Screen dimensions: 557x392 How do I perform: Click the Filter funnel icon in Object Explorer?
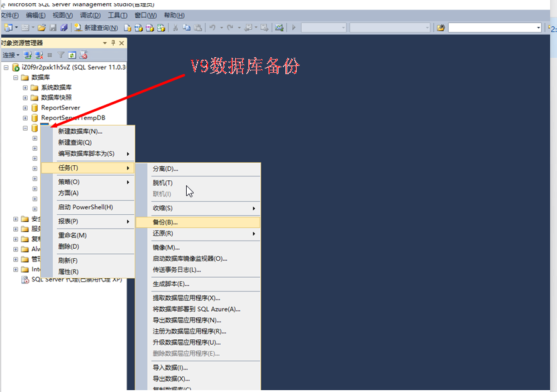pos(62,55)
